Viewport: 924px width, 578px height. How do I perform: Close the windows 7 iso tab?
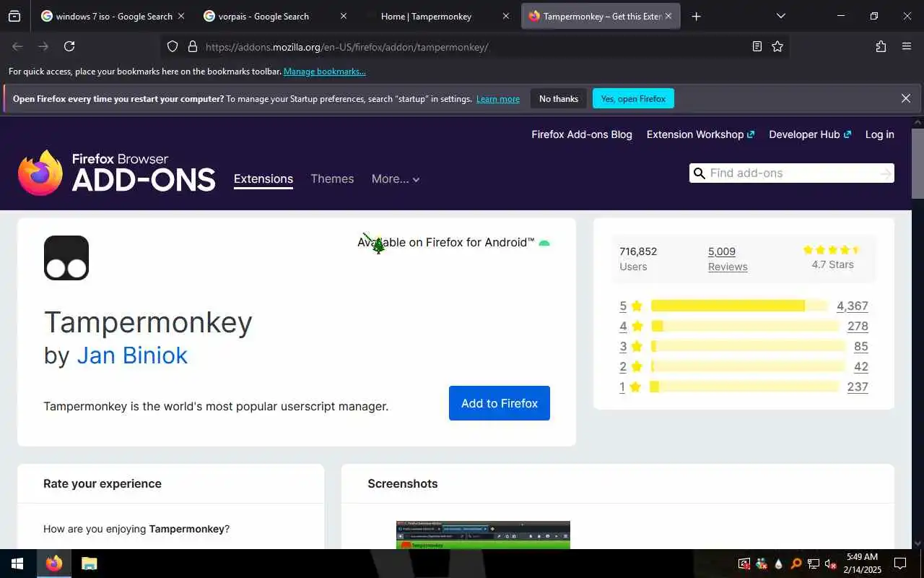coord(180,16)
